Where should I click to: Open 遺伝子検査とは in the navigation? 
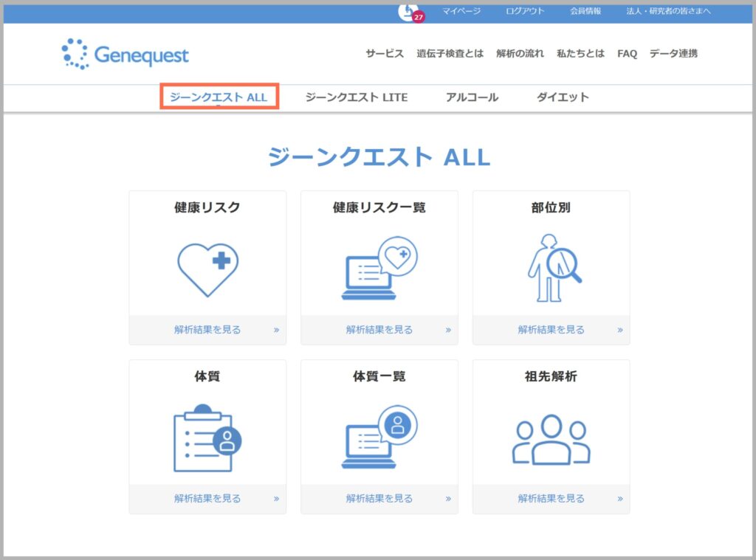pos(450,54)
